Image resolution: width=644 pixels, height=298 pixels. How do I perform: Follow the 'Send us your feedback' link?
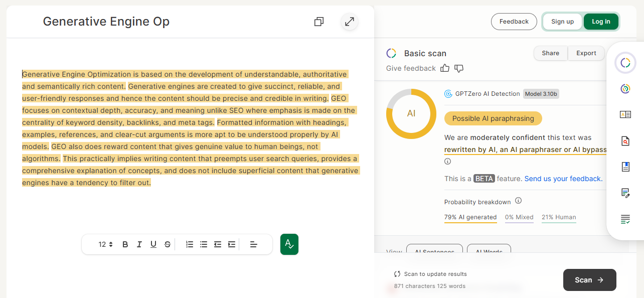tap(563, 179)
